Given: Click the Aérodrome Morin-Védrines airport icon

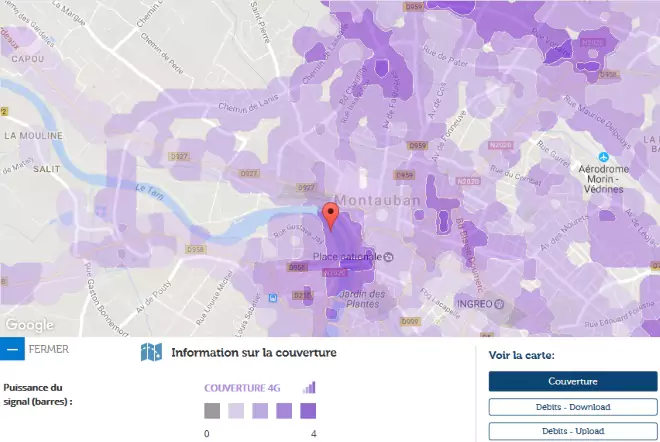Looking at the screenshot, I should [603, 157].
